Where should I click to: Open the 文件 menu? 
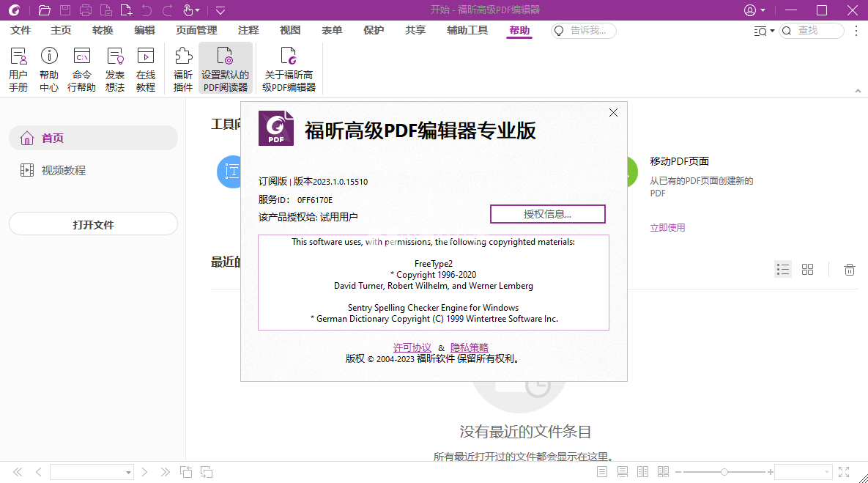[x=21, y=31]
